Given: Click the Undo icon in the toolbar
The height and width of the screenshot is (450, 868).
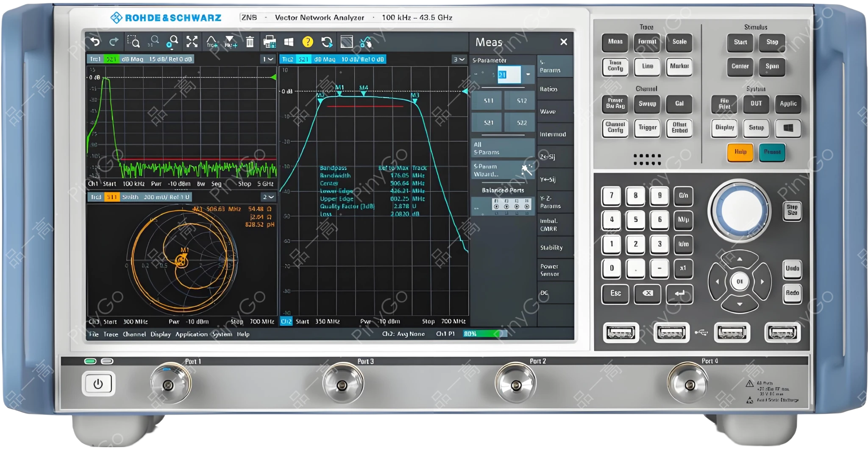Looking at the screenshot, I should [x=96, y=42].
